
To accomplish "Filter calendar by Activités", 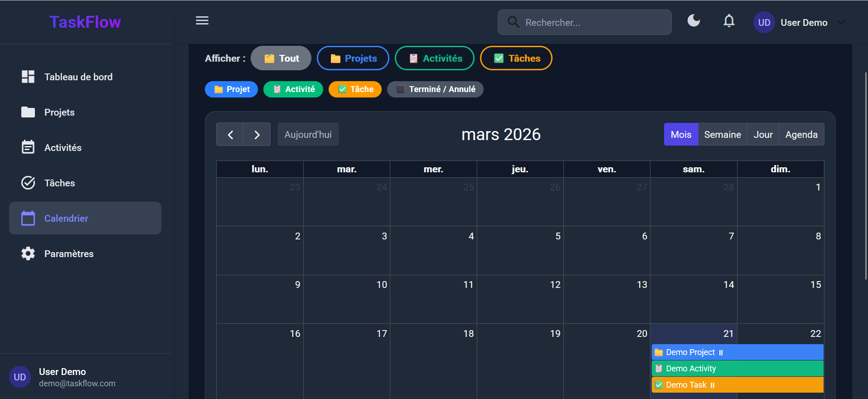I will click(435, 58).
